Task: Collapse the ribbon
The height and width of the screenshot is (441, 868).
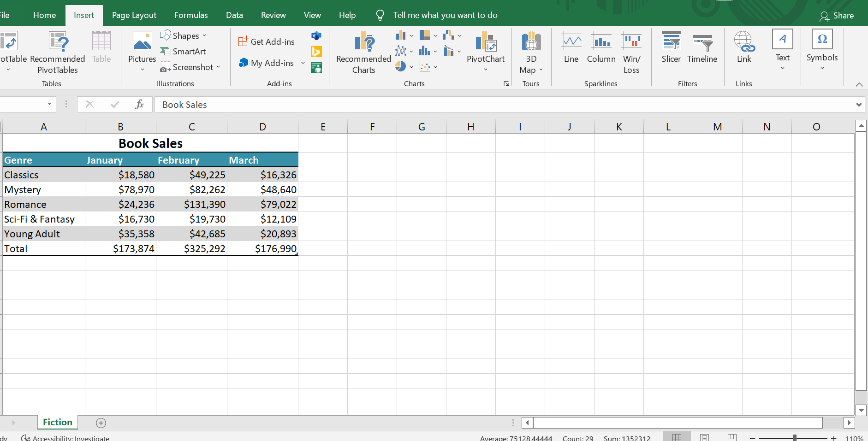Action: pos(859,84)
